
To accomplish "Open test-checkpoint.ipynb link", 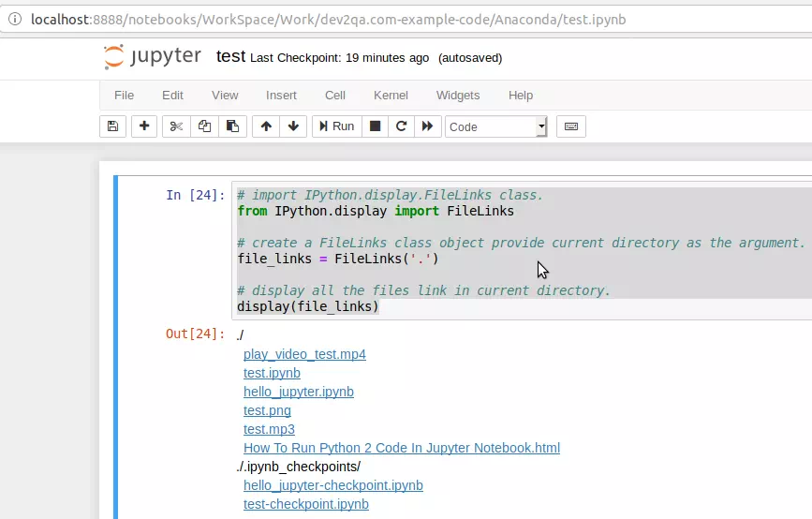I will 306,504.
